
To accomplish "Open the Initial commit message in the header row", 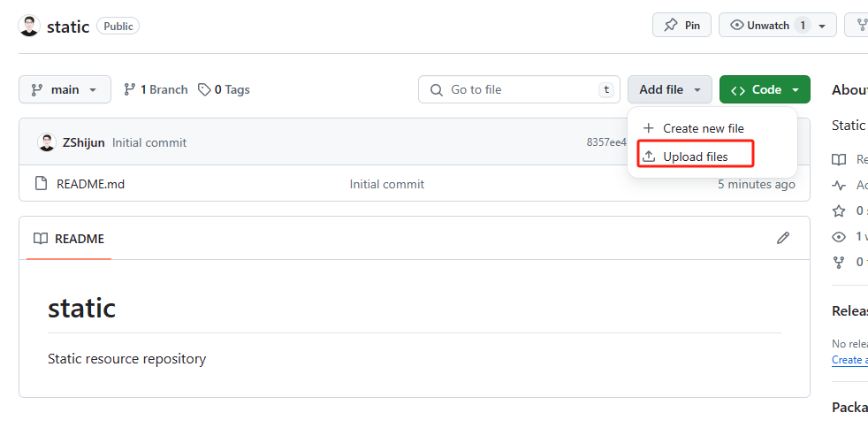I will point(149,143).
